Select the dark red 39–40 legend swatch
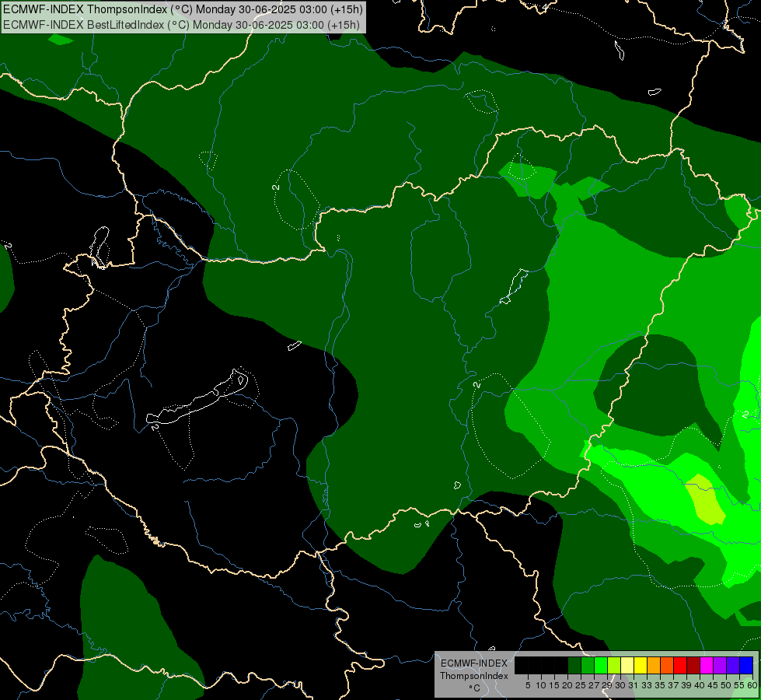Image resolution: width=761 pixels, height=700 pixels. pyautogui.click(x=693, y=665)
